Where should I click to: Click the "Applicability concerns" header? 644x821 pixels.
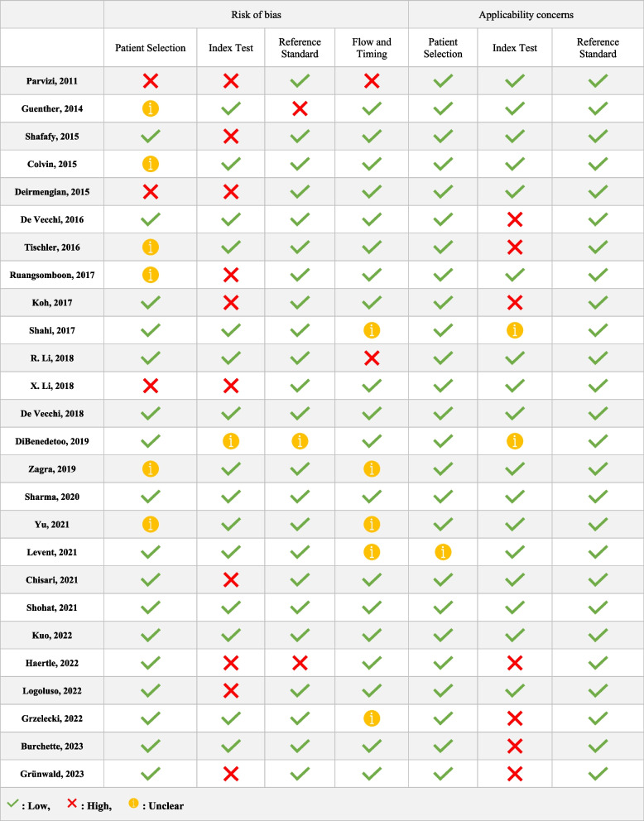(x=525, y=14)
